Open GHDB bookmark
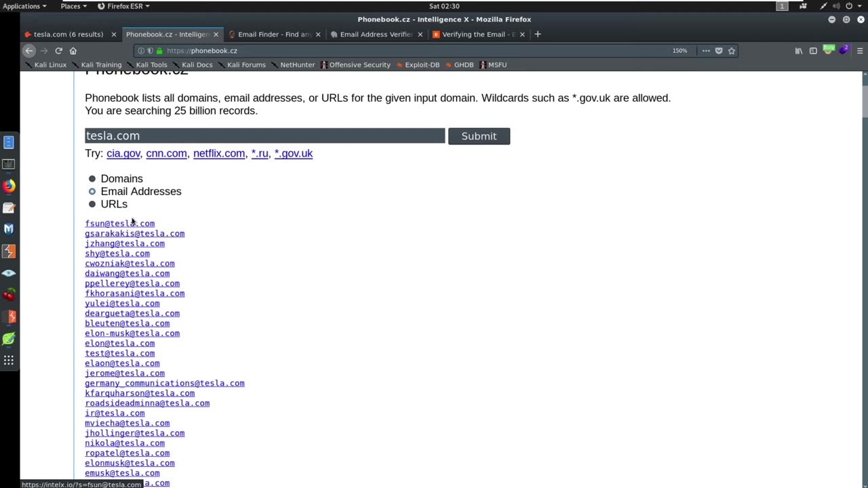 click(x=459, y=65)
